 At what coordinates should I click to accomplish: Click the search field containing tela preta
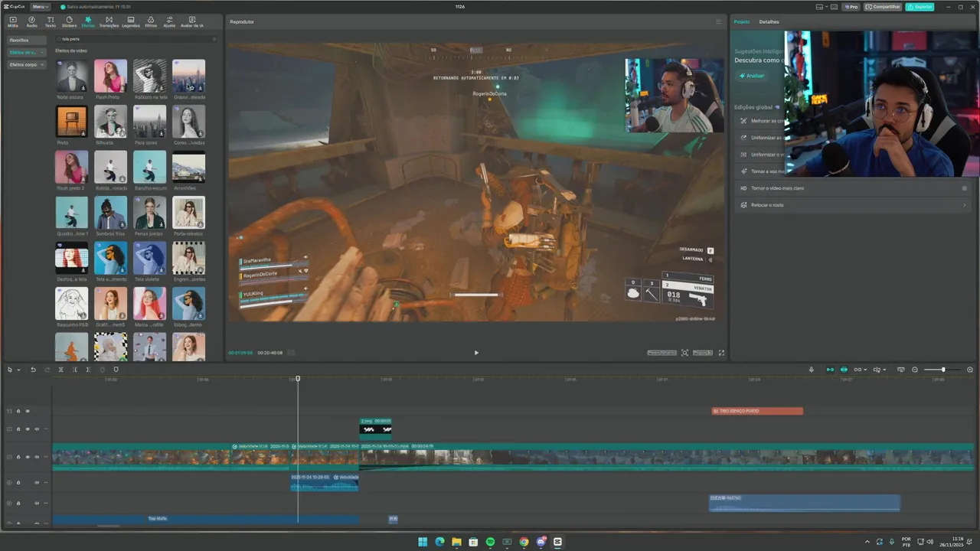(135, 38)
